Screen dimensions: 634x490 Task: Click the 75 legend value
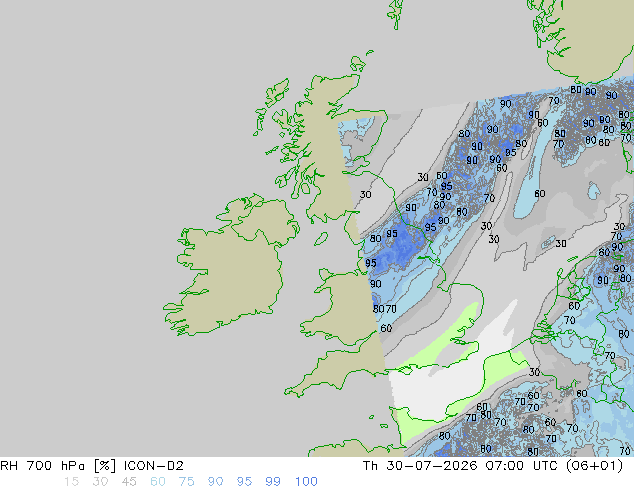pos(186,482)
